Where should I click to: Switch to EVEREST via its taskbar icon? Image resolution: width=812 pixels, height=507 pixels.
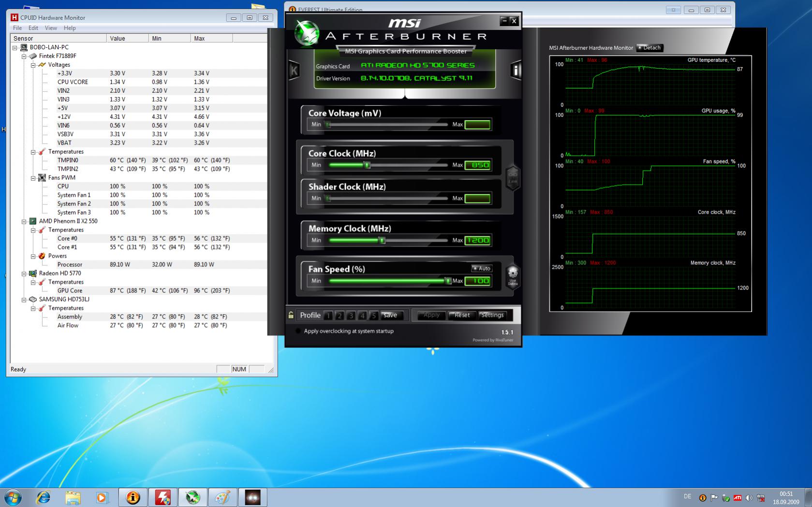[x=133, y=497]
